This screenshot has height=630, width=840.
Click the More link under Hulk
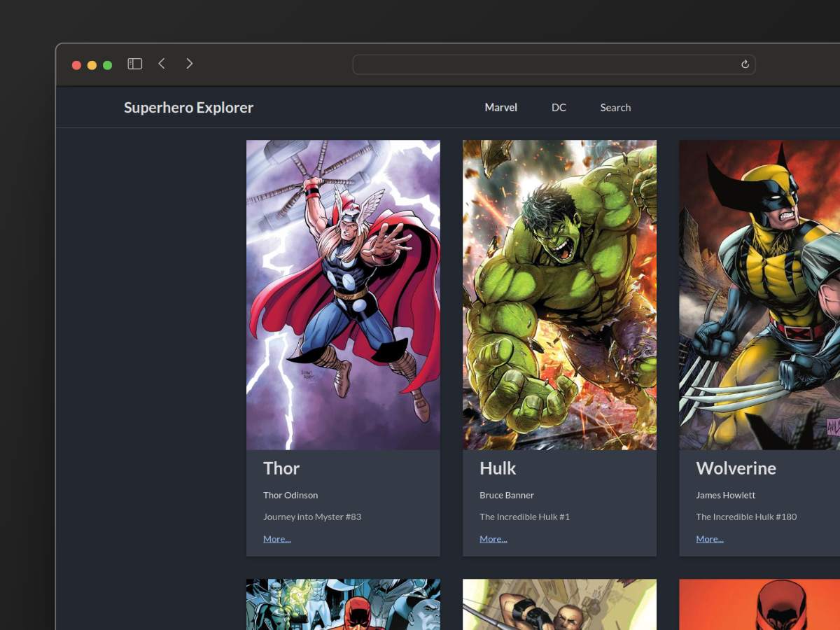(493, 539)
